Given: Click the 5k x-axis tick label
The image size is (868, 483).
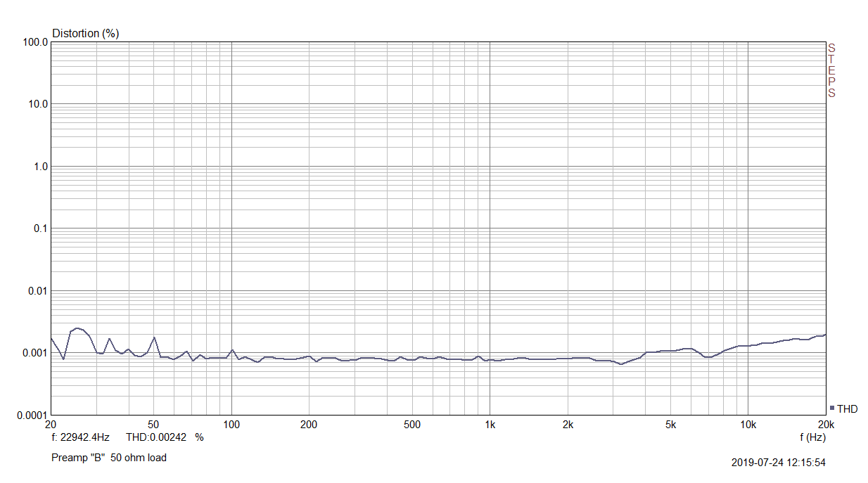Looking at the screenshot, I should pos(670,425).
